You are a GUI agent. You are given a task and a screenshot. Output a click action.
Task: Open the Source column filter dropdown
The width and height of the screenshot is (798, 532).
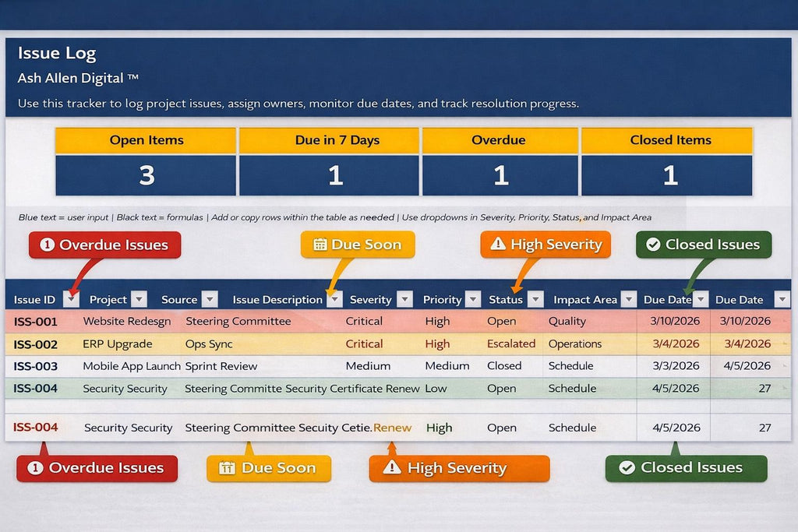click(210, 299)
